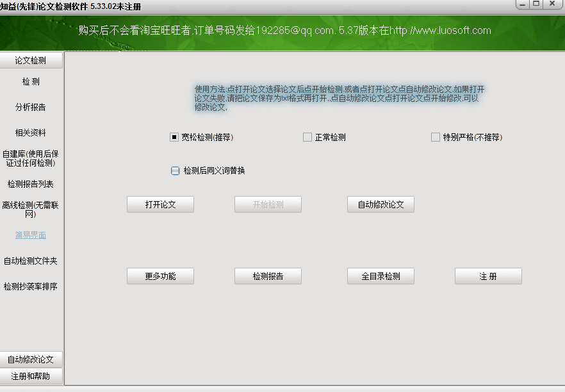Open the 论文检测 sidebar section

click(31, 60)
